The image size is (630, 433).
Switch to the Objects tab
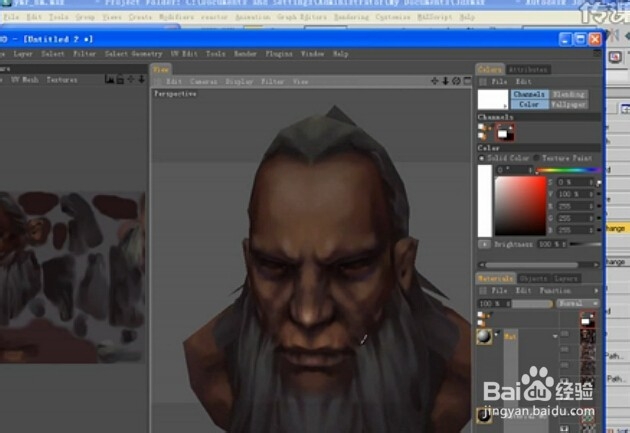[x=533, y=278]
